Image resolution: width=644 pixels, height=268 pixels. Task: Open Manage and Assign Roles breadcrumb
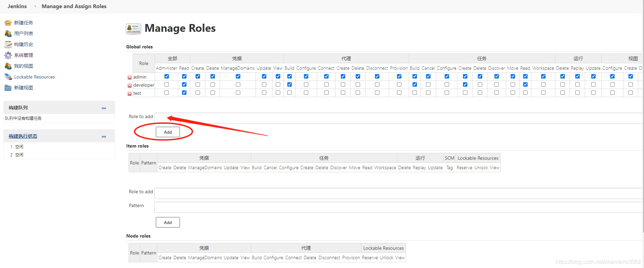[74, 6]
